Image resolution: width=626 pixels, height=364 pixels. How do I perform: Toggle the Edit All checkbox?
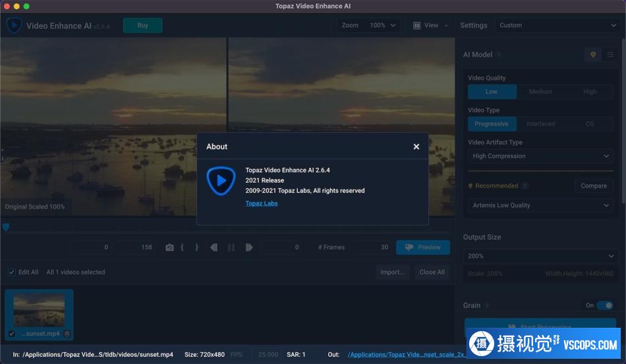point(12,273)
